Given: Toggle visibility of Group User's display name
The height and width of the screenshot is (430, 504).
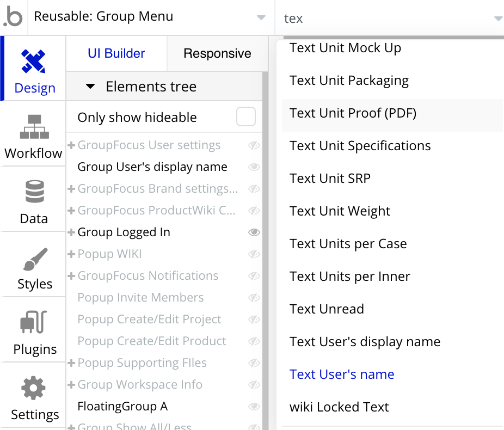Looking at the screenshot, I should click(x=254, y=167).
